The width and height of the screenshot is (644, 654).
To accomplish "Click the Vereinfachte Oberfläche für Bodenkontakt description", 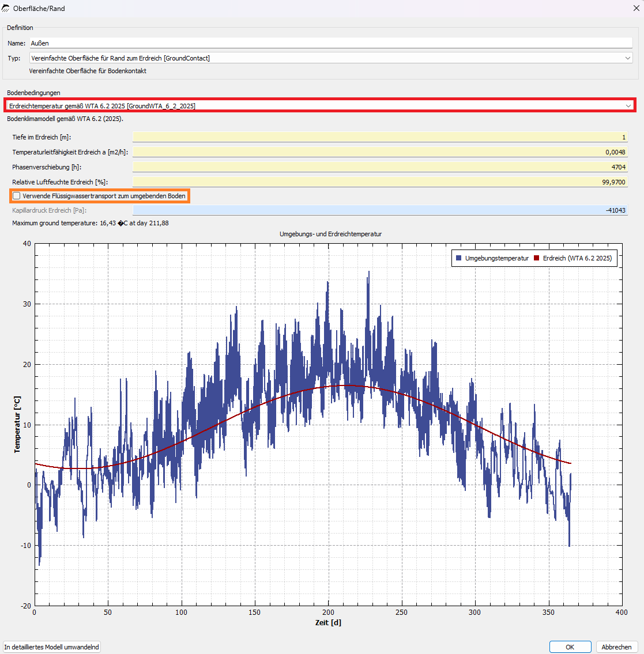I will click(x=88, y=71).
